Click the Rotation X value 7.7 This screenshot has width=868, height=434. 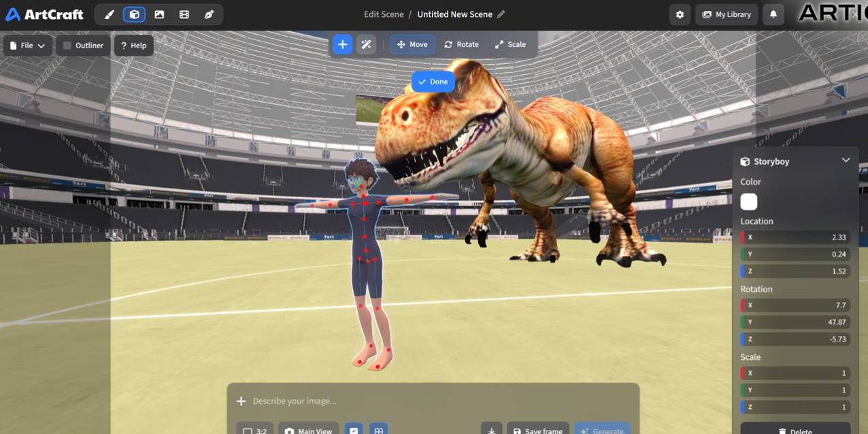(795, 305)
